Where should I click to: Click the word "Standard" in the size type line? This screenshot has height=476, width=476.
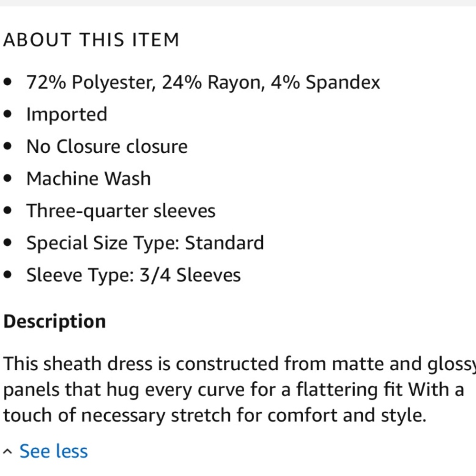[x=224, y=243]
